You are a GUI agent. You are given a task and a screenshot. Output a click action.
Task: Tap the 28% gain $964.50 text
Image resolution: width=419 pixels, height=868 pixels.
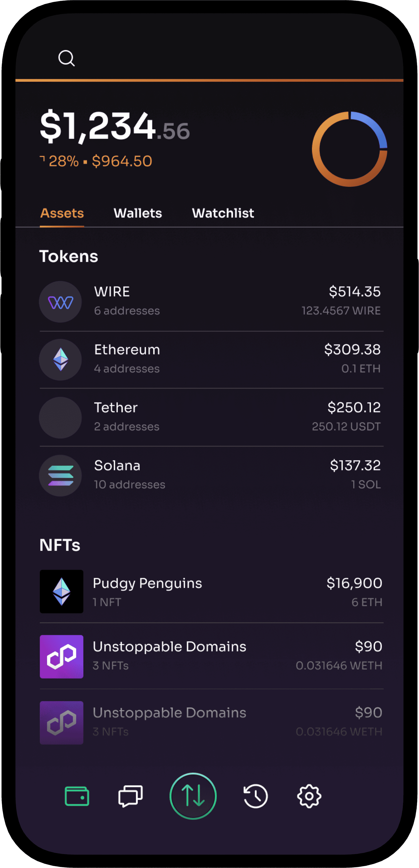click(x=96, y=161)
